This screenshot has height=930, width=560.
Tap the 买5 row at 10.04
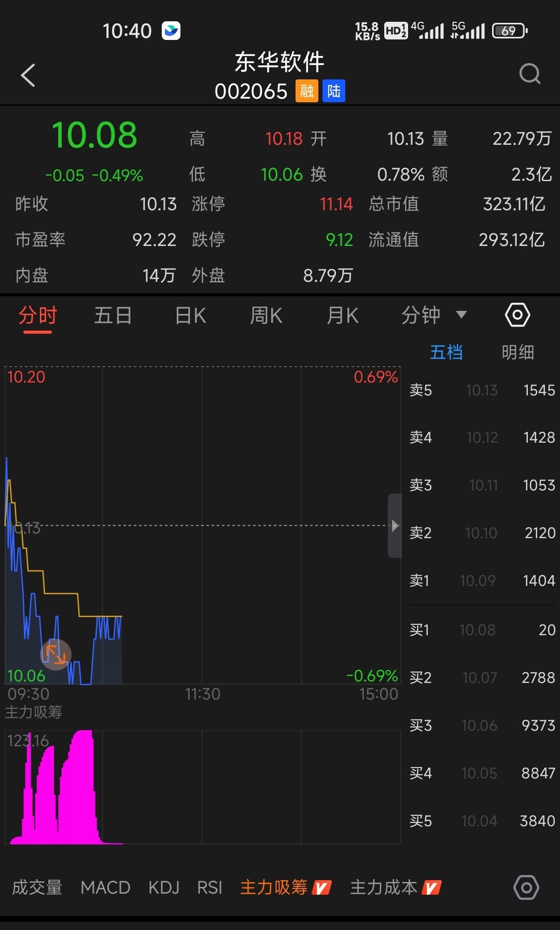(482, 821)
